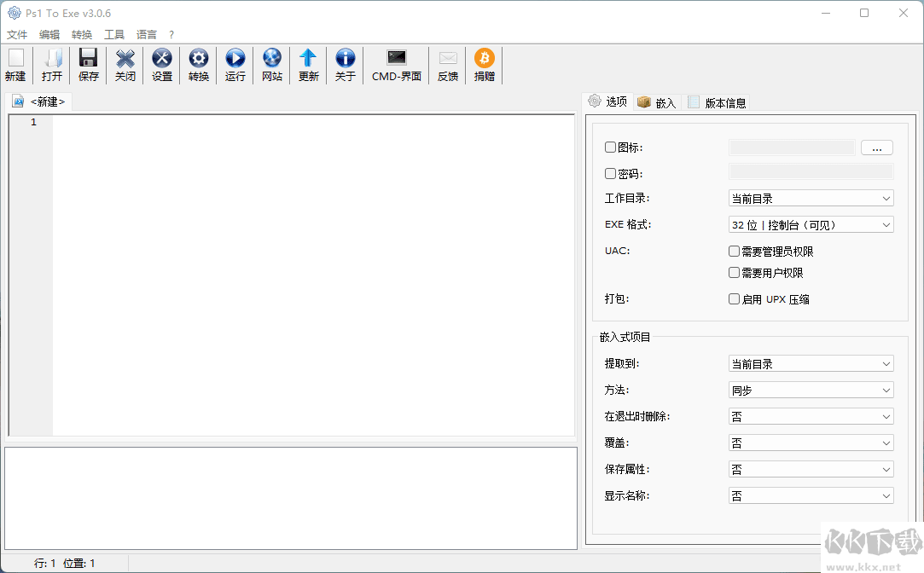Create a new script with the 新建 toolbar icon

click(15, 65)
